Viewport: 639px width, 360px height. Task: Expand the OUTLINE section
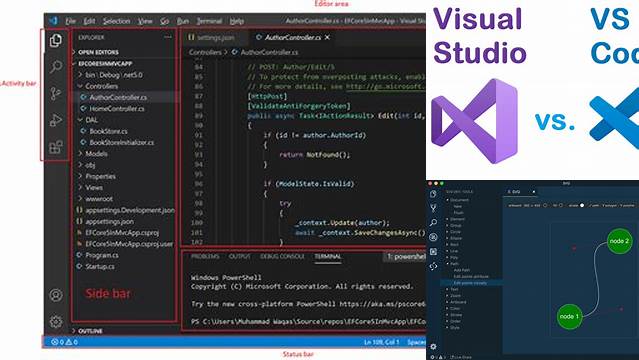90,331
